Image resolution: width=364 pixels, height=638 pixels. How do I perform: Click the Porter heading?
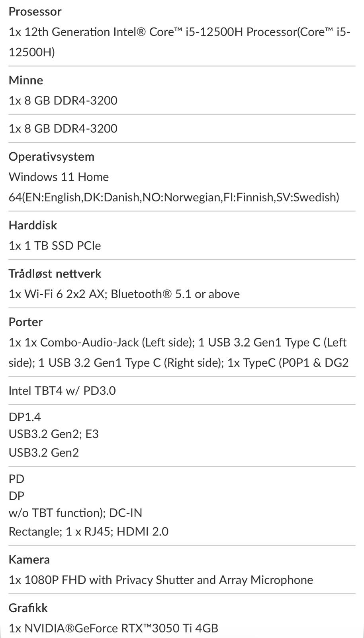click(x=25, y=322)
